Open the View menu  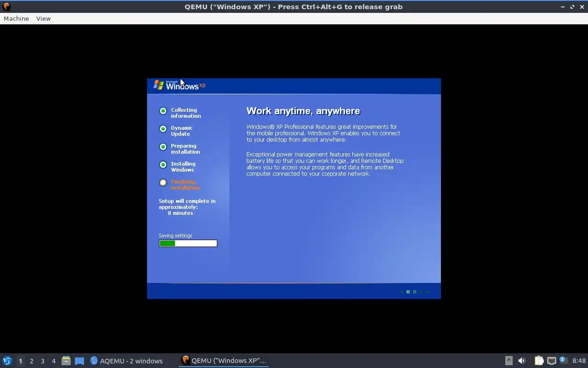point(43,18)
